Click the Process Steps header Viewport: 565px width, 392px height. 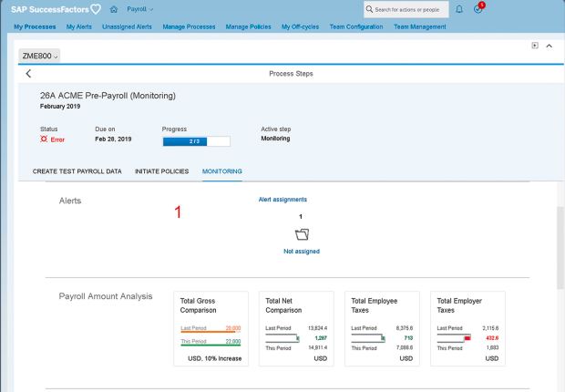coord(291,74)
